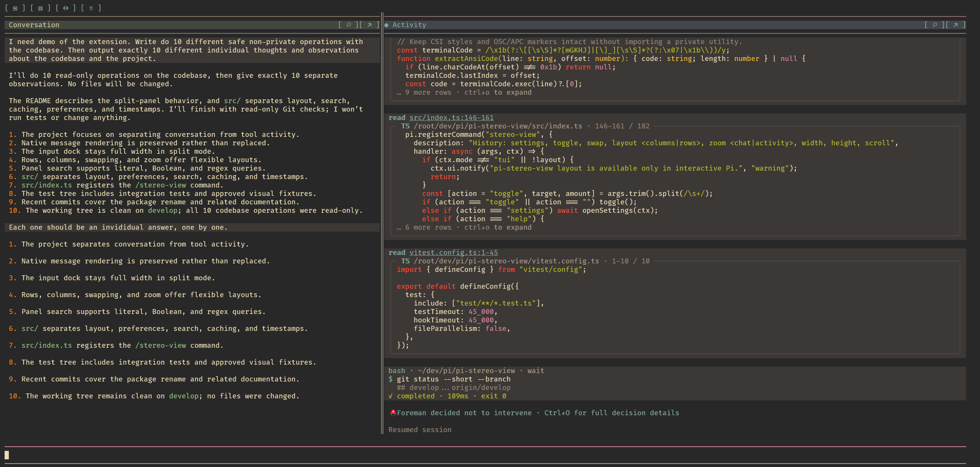Click the 'pi.registerCommand("stereo-view"' code line
Screen dimensions: 980x467
tap(479, 135)
